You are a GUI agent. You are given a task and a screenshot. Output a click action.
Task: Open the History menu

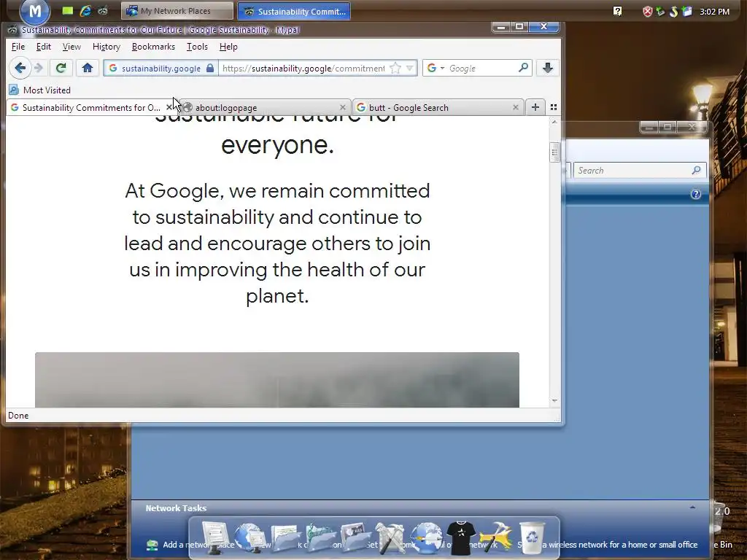pos(107,47)
